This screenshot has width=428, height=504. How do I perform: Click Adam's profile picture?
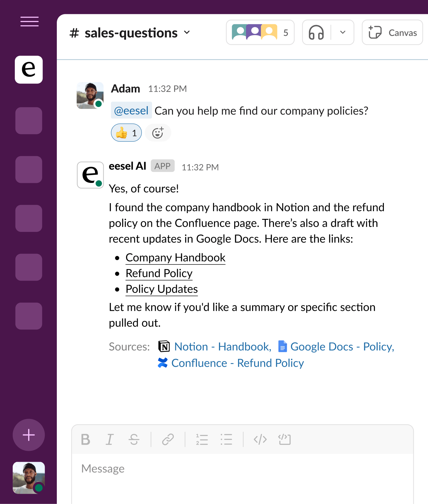(90, 96)
